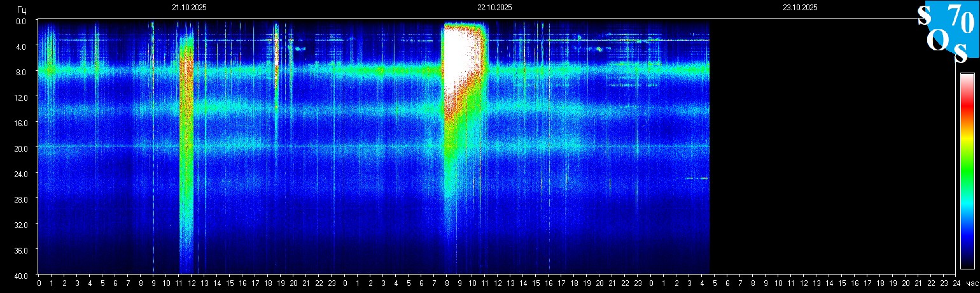Click the час time unit label
The height and width of the screenshot is (293, 980).
(972, 283)
